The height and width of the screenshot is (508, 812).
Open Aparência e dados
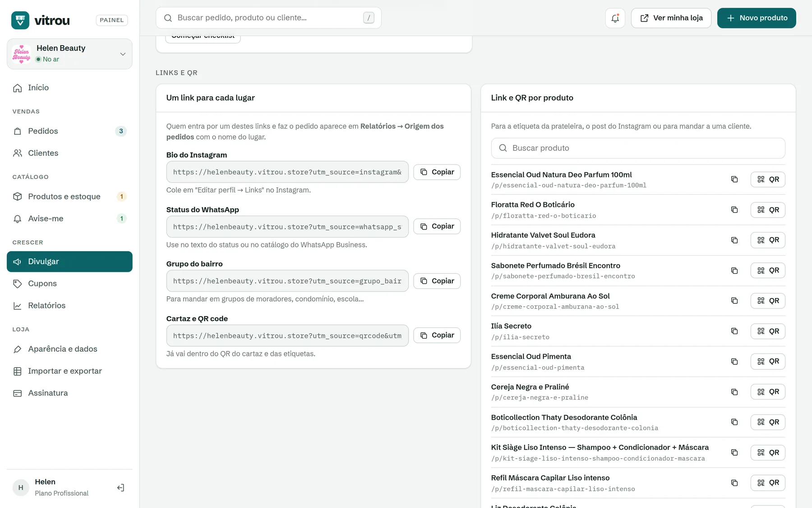[x=69, y=349]
